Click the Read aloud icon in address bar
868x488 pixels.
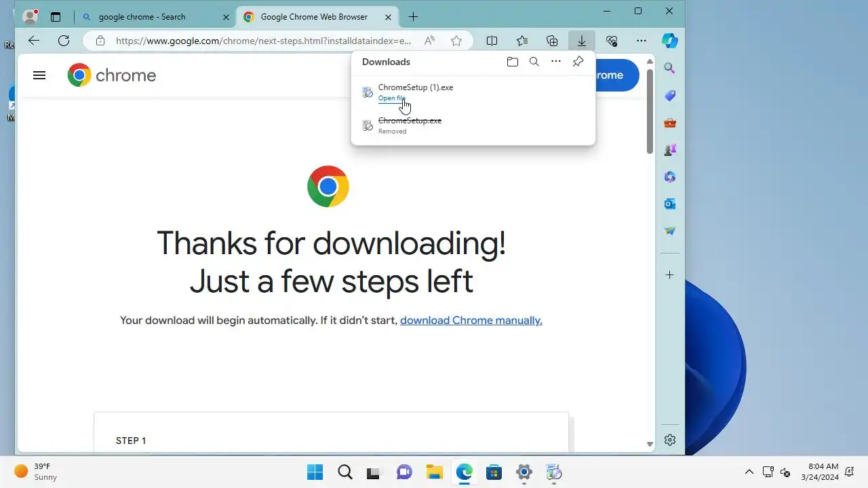tap(429, 41)
